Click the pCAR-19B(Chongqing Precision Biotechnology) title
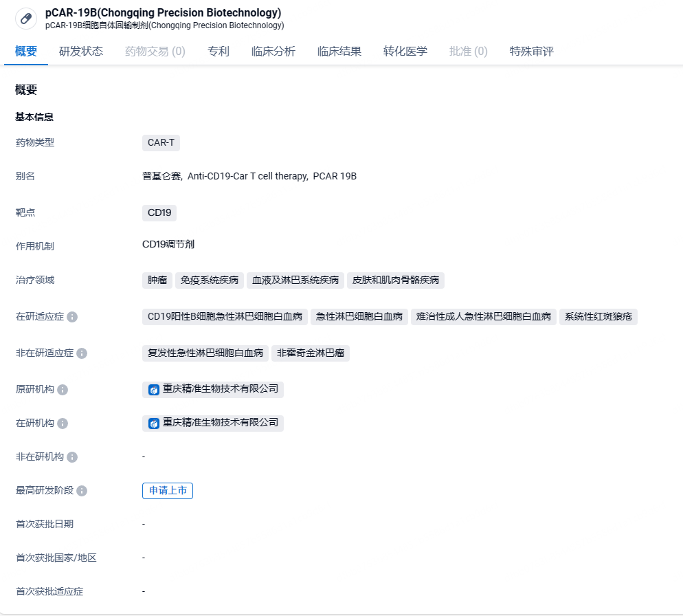The width and height of the screenshot is (683, 616). click(x=164, y=12)
